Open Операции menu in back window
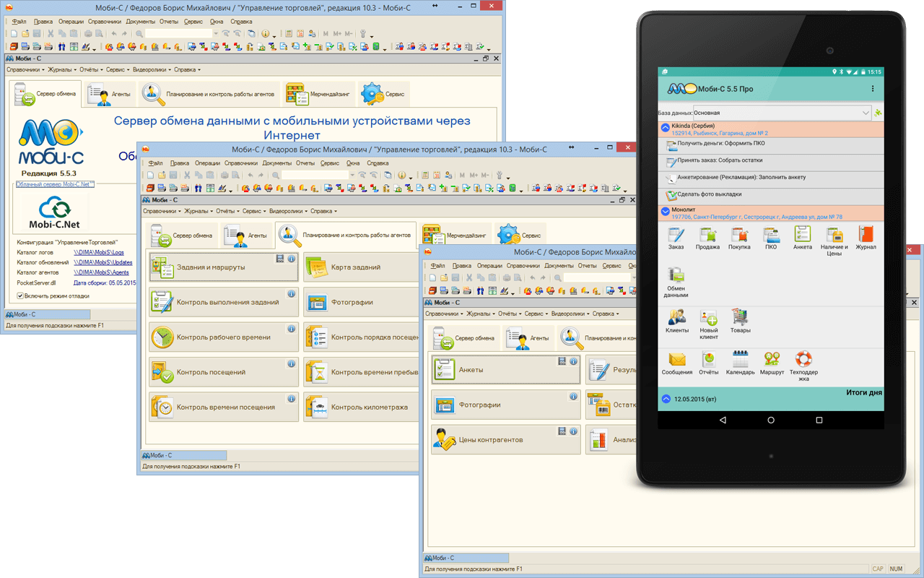 [71, 22]
